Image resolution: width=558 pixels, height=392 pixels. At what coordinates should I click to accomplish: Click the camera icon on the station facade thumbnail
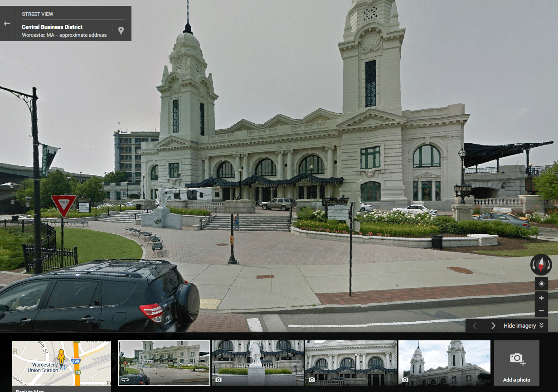click(x=312, y=379)
